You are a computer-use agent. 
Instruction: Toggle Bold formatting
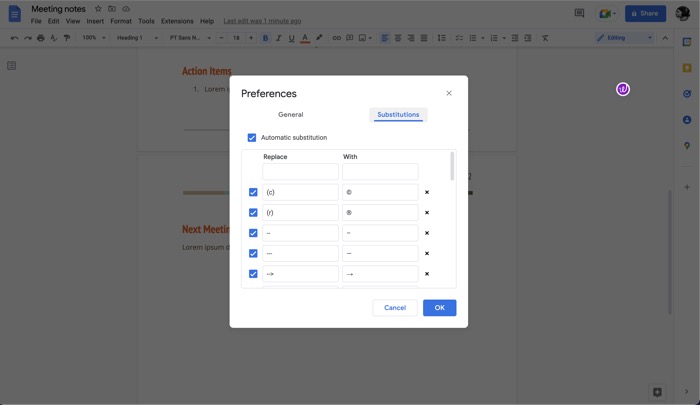(265, 38)
